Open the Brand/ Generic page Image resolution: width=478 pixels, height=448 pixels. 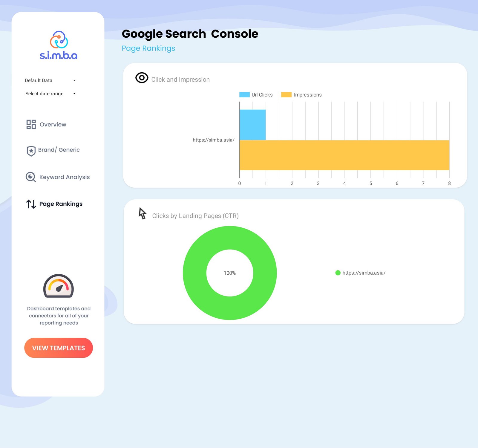(59, 150)
